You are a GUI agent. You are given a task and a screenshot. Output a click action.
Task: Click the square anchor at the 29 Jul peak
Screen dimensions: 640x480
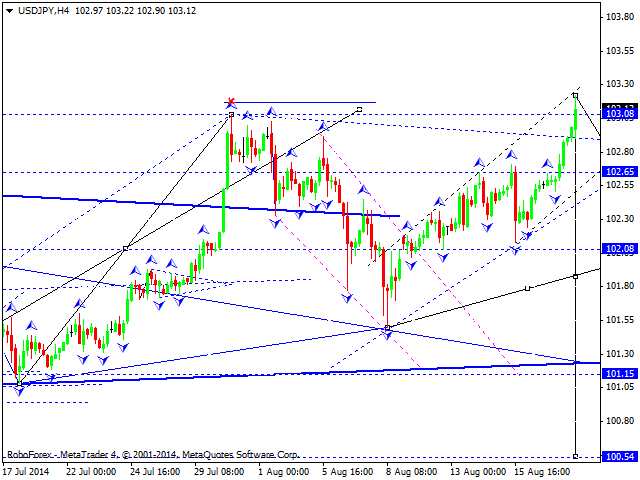point(231,115)
